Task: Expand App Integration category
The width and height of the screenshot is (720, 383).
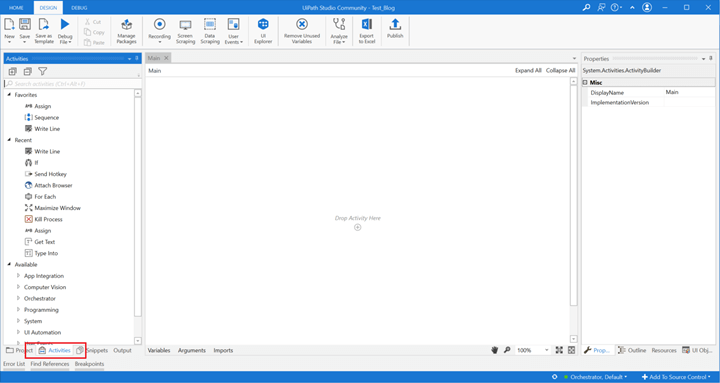Action: pos(18,276)
